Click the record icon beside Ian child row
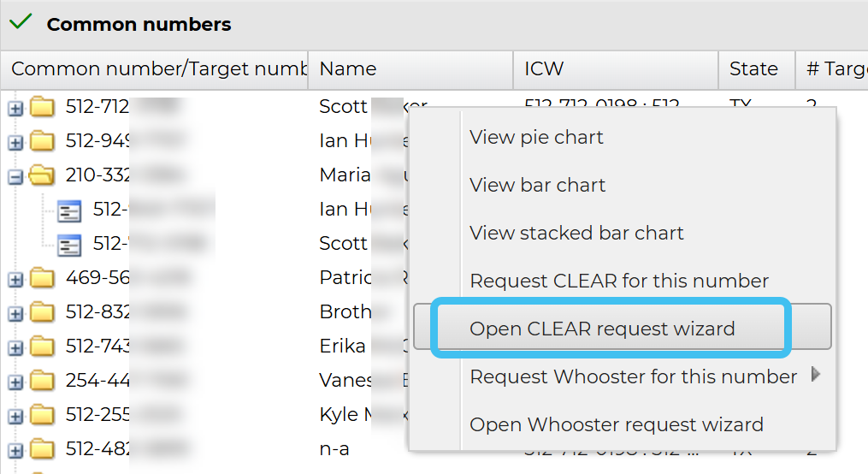 point(69,210)
